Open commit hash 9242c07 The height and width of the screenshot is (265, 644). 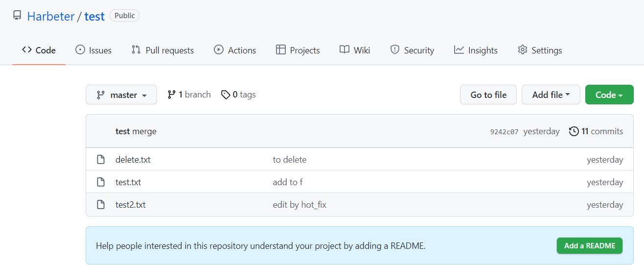(x=504, y=131)
